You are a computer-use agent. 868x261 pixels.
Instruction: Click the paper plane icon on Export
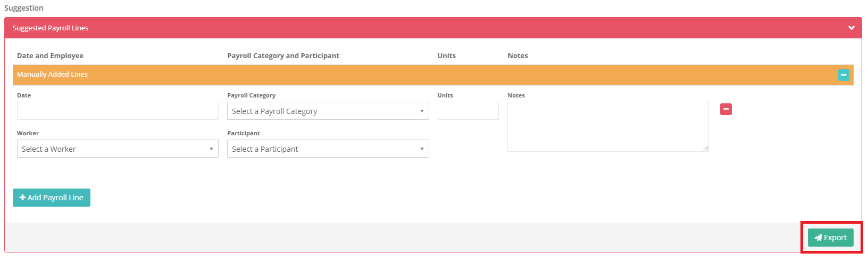(x=818, y=238)
